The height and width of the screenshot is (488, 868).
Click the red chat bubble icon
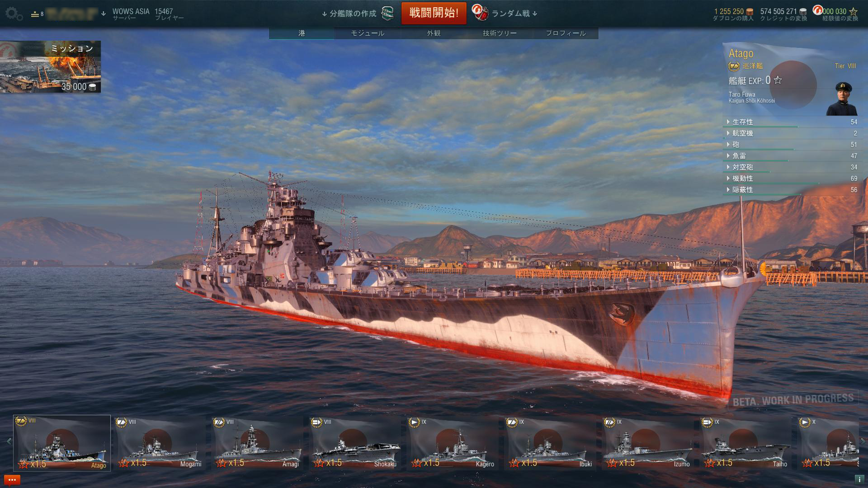tap(12, 480)
